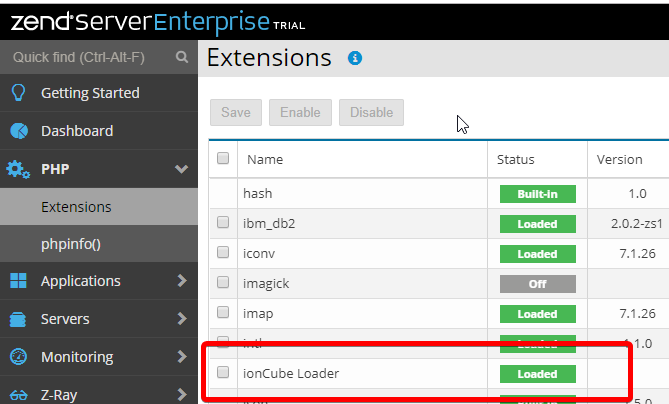This screenshot has width=669, height=404.
Task: Open the phpinfo() menu item
Action: click(71, 244)
